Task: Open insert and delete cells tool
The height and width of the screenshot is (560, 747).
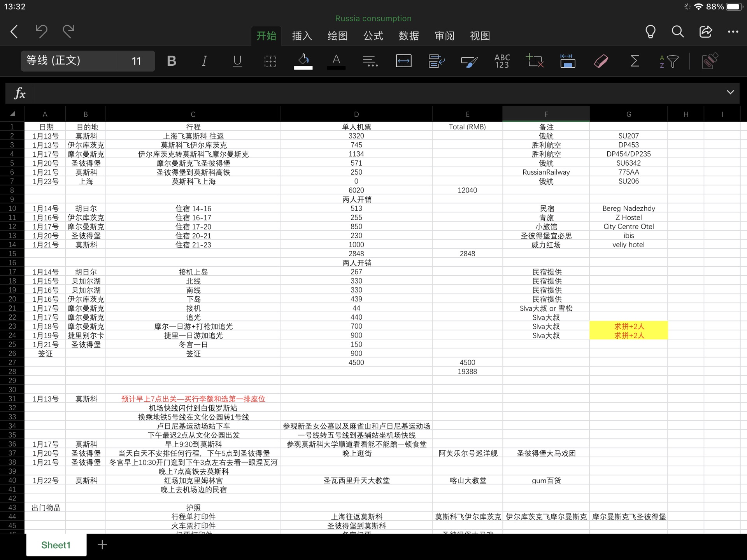Action: coord(535,61)
